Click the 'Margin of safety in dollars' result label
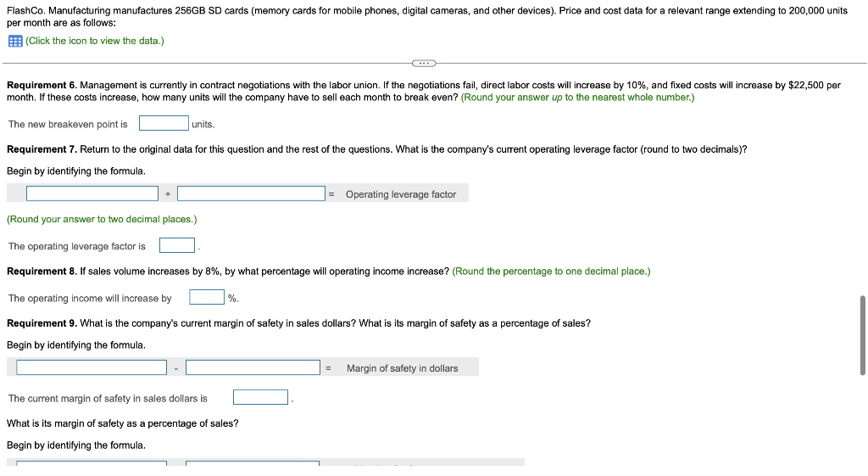Screen dimensions: 868x476 (403, 368)
